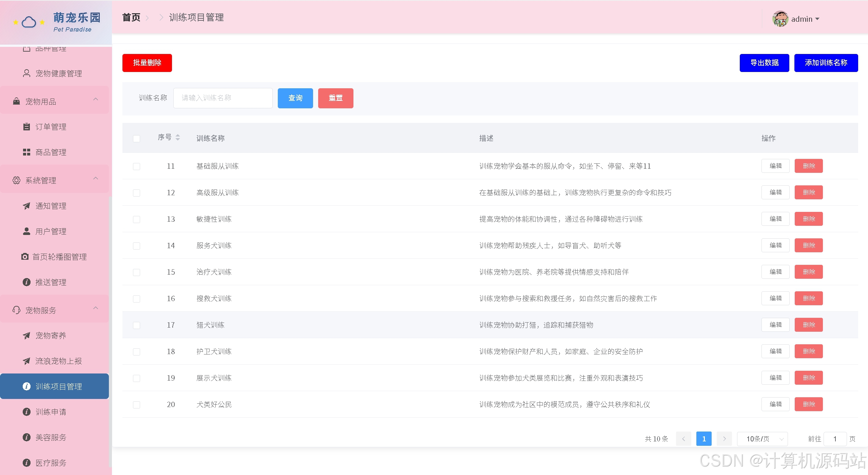Click the pet boarding paper plane icon
Viewport: 868px width, 475px height.
pyautogui.click(x=26, y=335)
